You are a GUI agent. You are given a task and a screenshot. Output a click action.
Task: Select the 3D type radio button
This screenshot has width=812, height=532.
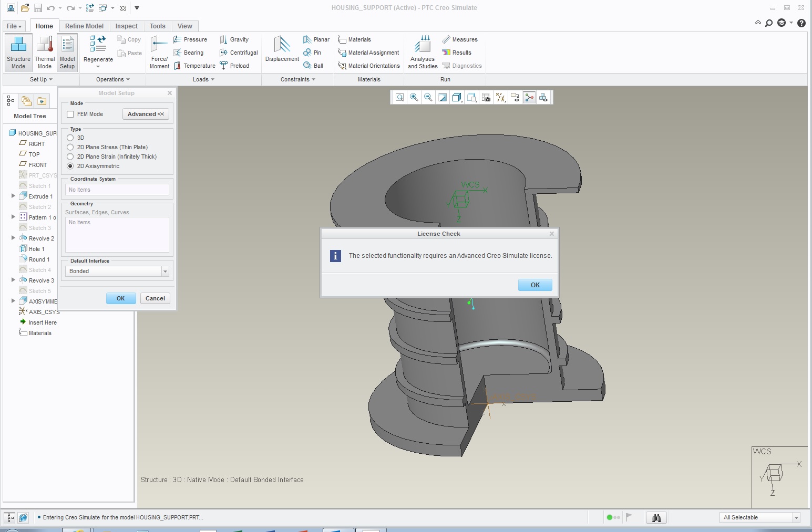click(x=70, y=138)
